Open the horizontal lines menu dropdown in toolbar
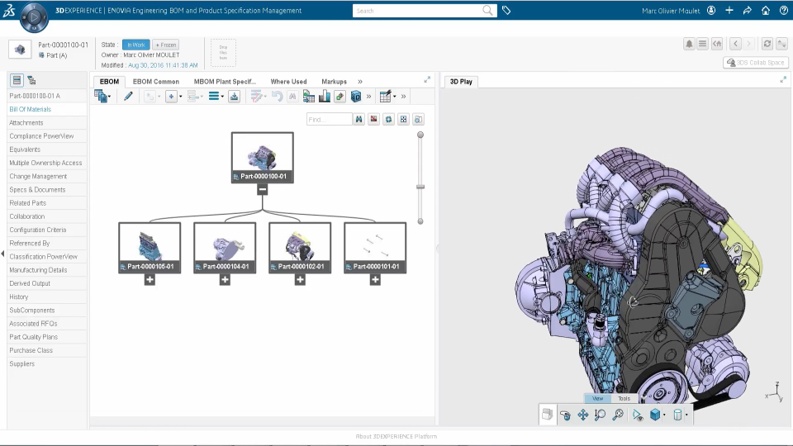Image resolution: width=793 pixels, height=446 pixels. click(216, 96)
